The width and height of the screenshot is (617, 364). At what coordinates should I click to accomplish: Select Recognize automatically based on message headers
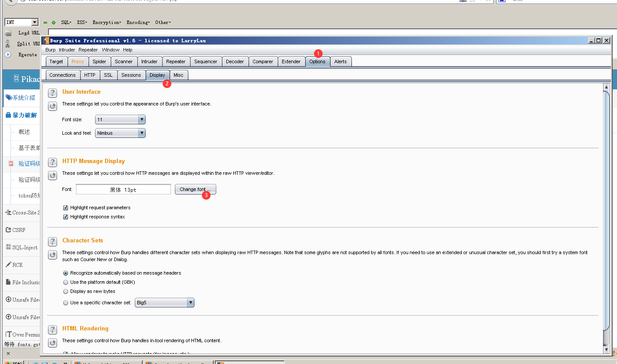[x=66, y=273]
